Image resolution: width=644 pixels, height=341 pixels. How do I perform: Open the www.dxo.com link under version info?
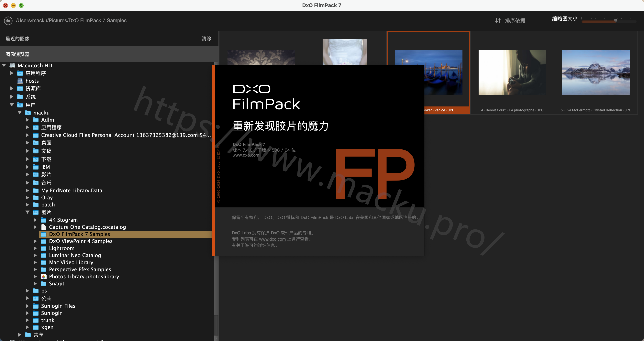click(x=246, y=155)
